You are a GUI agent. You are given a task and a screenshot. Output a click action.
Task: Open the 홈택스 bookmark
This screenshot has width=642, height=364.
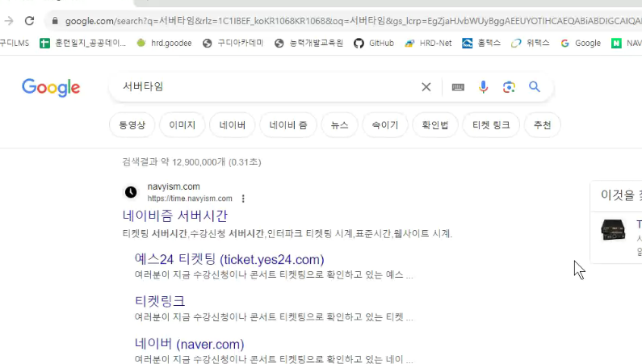click(x=481, y=43)
